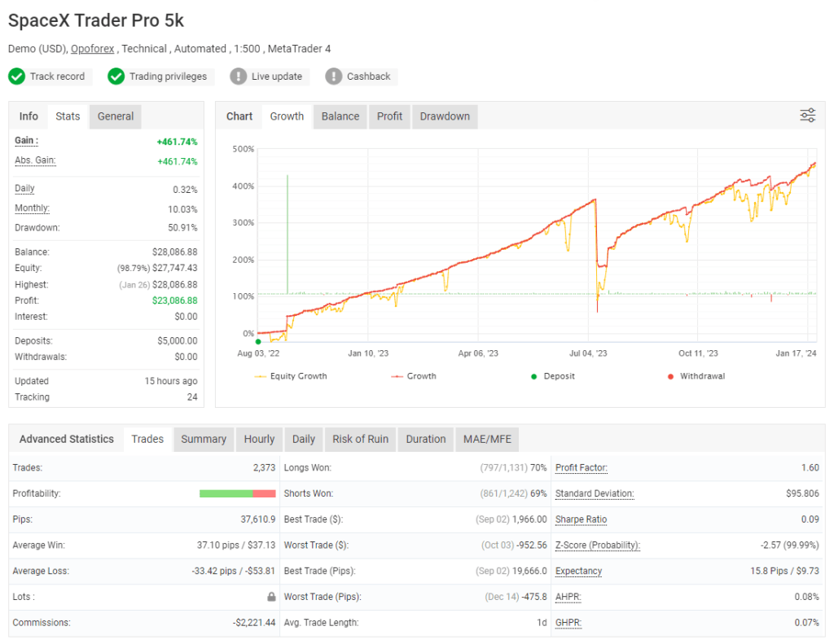The image size is (834, 644).
Task: View the Hourly statistics tab
Action: pos(259,439)
